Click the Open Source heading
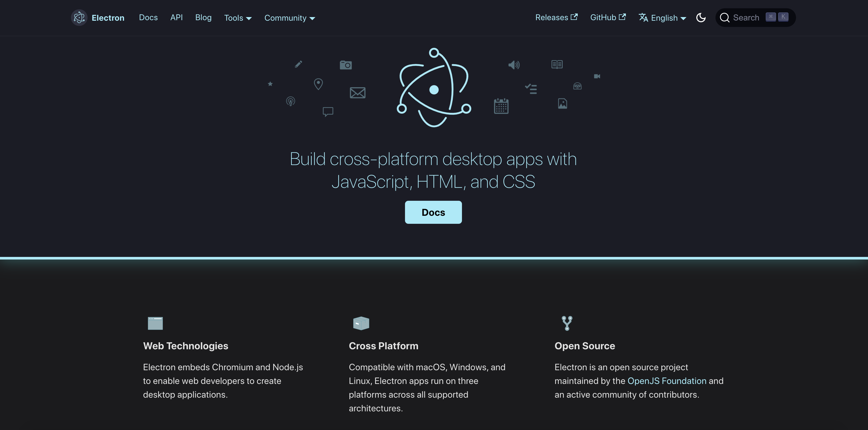The height and width of the screenshot is (430, 868). click(585, 346)
